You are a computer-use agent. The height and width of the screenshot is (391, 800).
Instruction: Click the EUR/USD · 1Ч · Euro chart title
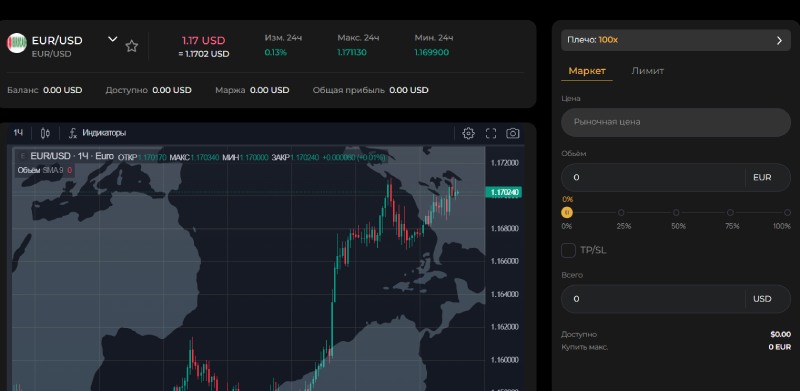[x=72, y=156]
